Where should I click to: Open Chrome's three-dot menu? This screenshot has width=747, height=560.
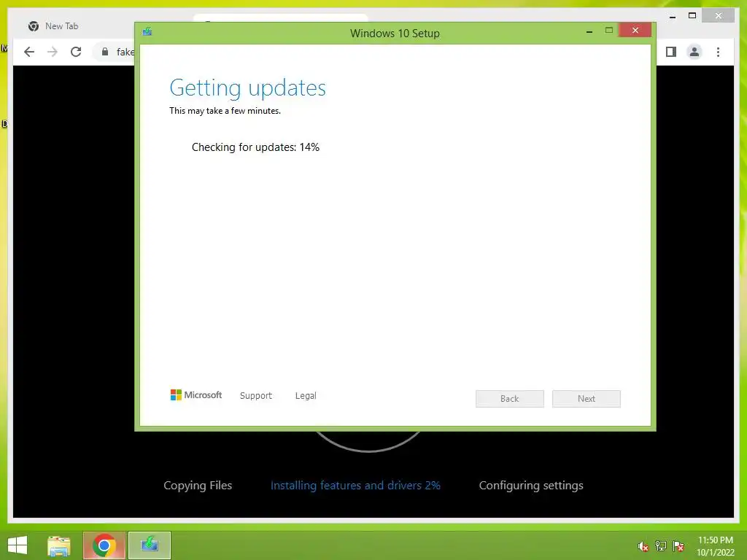718,52
